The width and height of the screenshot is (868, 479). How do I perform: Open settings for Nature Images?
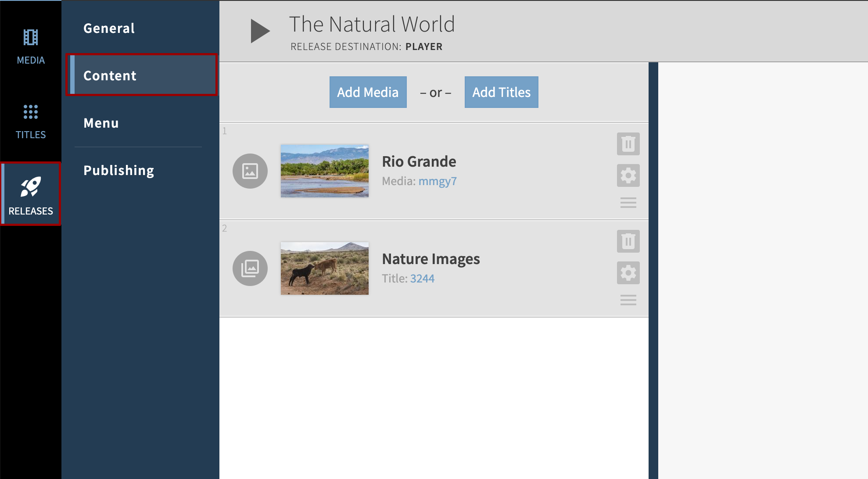[x=628, y=272]
